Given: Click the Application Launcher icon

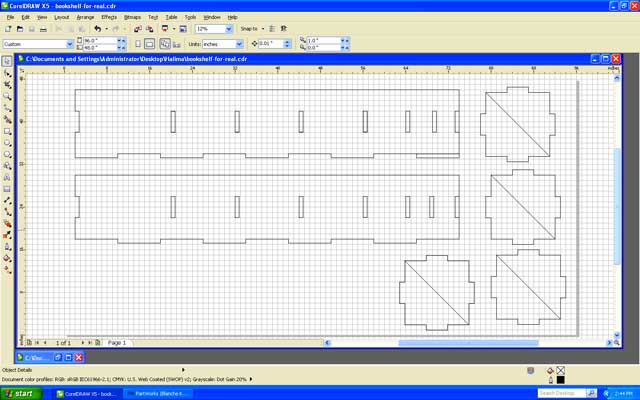Looking at the screenshot, I should coord(165,29).
